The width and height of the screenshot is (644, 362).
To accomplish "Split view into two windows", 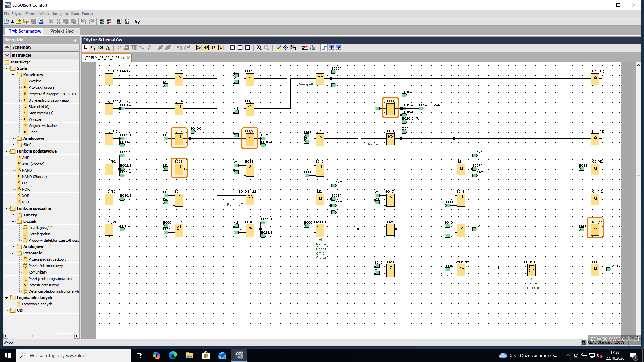I will pos(240,48).
